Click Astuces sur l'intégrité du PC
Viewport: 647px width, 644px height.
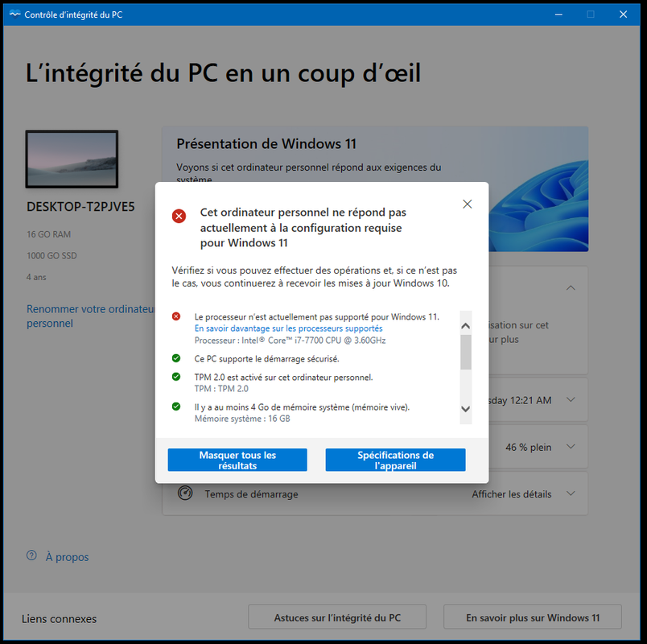(x=337, y=617)
